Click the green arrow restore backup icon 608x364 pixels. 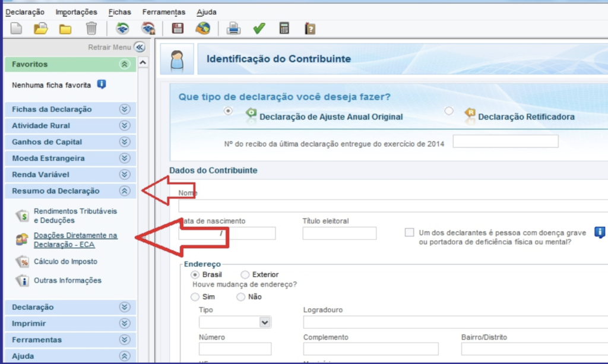122,29
